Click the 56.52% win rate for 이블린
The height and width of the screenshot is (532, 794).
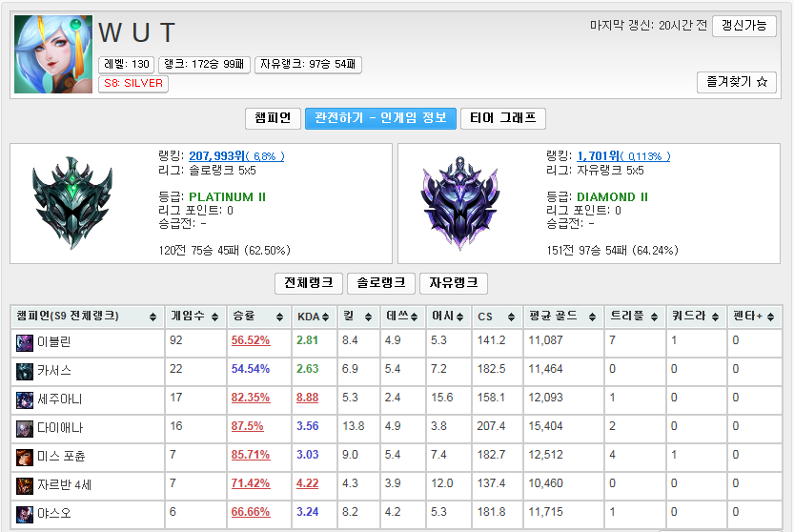[x=250, y=341]
